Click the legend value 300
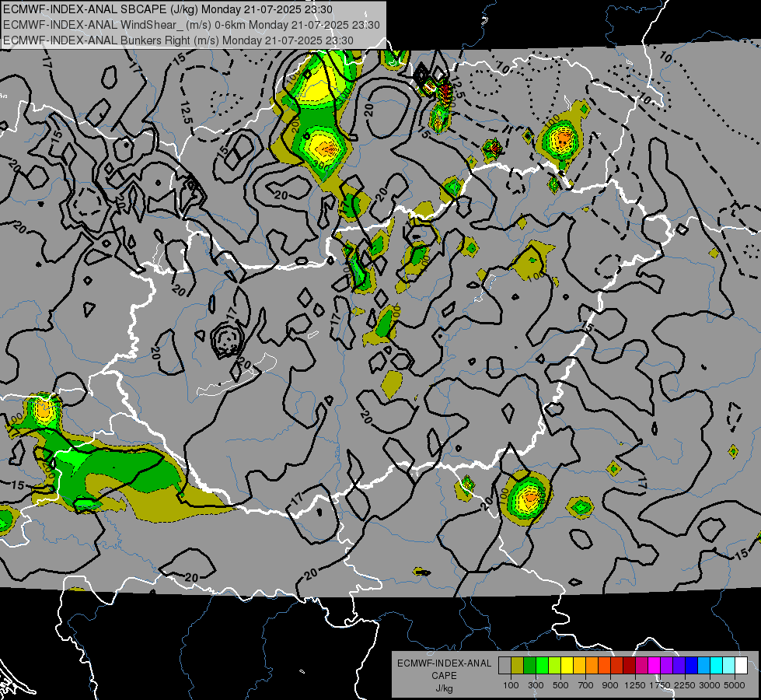The image size is (761, 700). click(536, 685)
